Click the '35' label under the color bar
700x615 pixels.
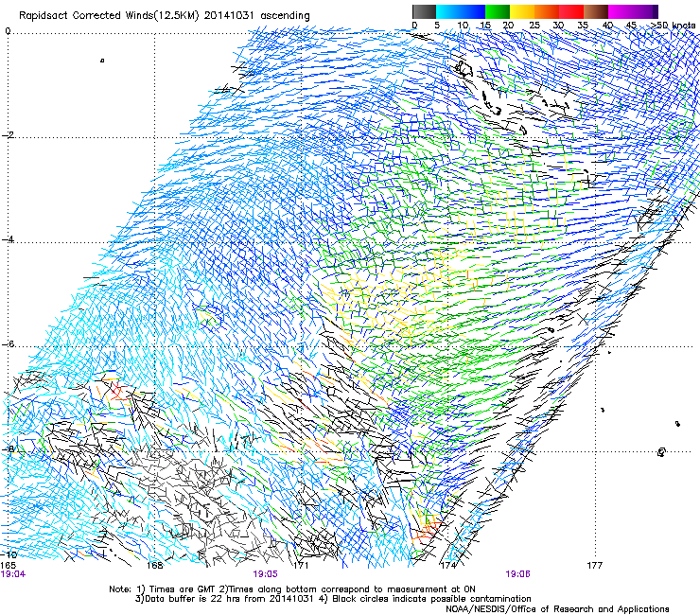click(583, 26)
